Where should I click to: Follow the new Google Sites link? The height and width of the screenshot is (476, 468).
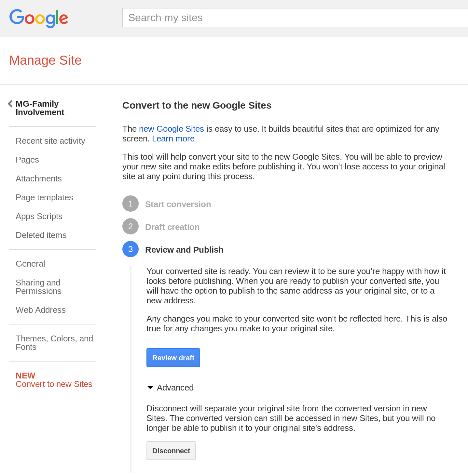(x=172, y=129)
